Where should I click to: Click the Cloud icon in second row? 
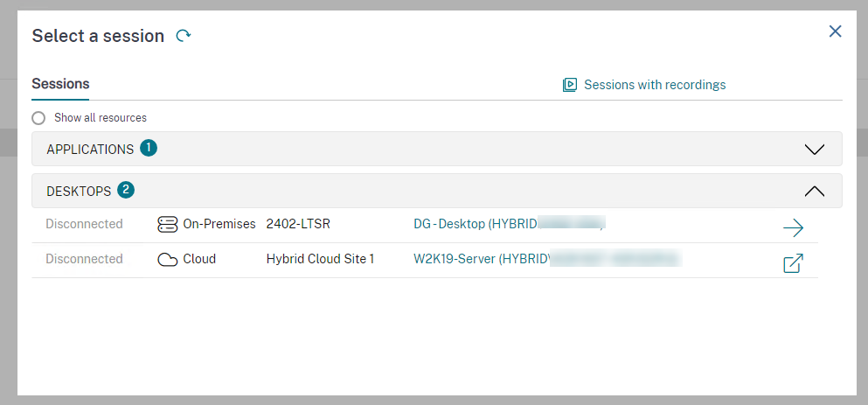(167, 260)
